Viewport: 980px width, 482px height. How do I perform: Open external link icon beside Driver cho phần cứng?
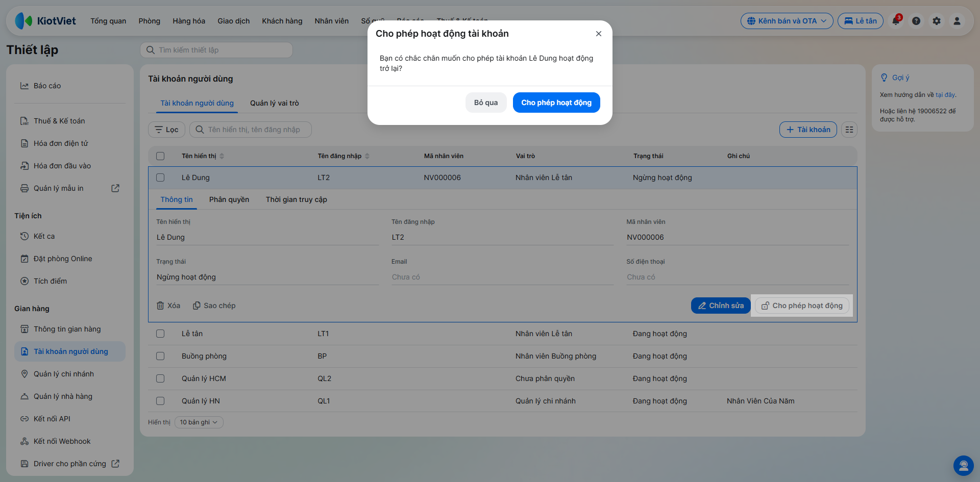115,464
